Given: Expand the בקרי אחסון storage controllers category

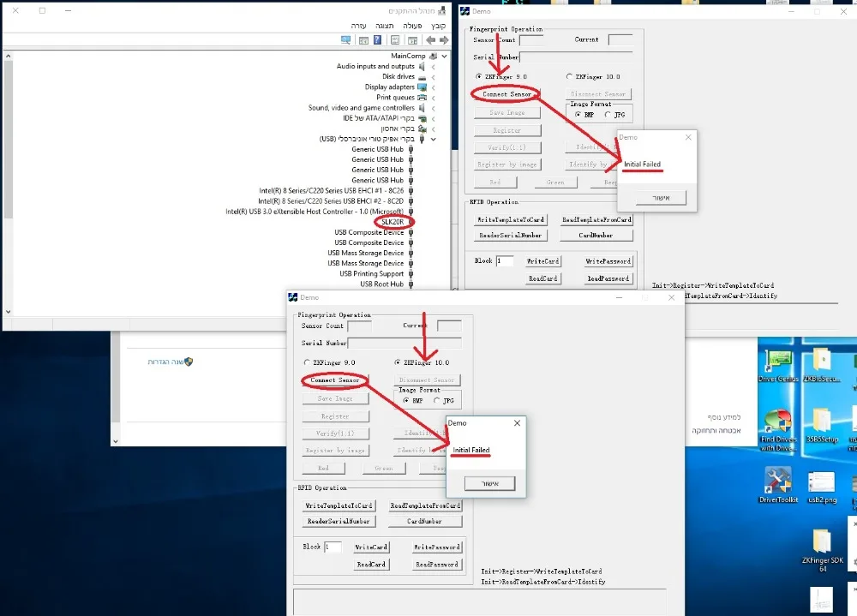Looking at the screenshot, I should click(434, 129).
